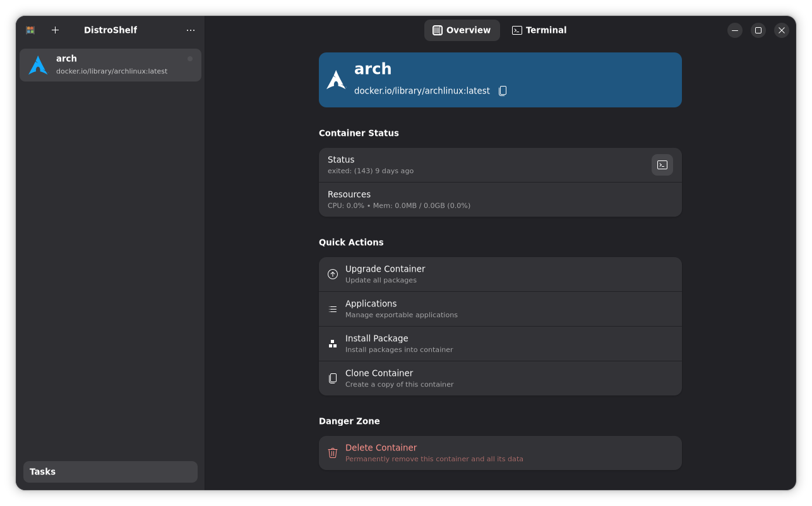Click the red trash Delete icon

click(x=333, y=453)
